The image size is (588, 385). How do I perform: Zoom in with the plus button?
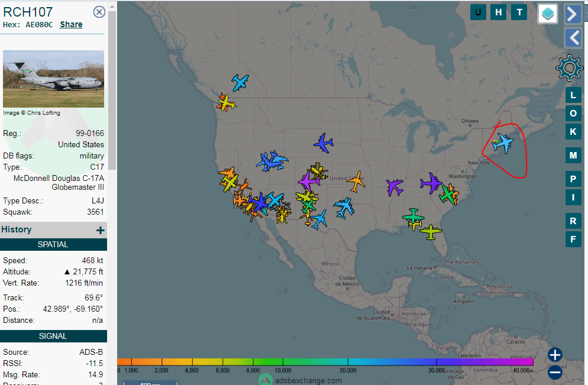[x=555, y=355]
